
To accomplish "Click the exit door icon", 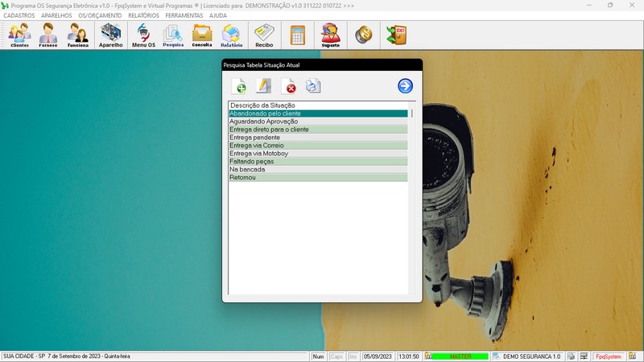I will coord(397,35).
